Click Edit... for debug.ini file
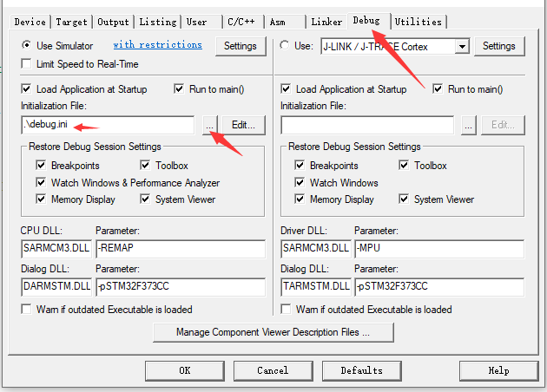 (x=243, y=125)
